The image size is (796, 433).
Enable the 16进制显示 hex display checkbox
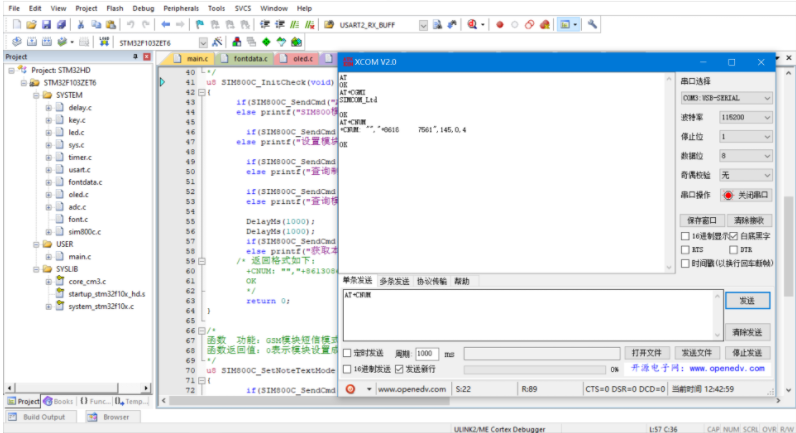(x=685, y=235)
